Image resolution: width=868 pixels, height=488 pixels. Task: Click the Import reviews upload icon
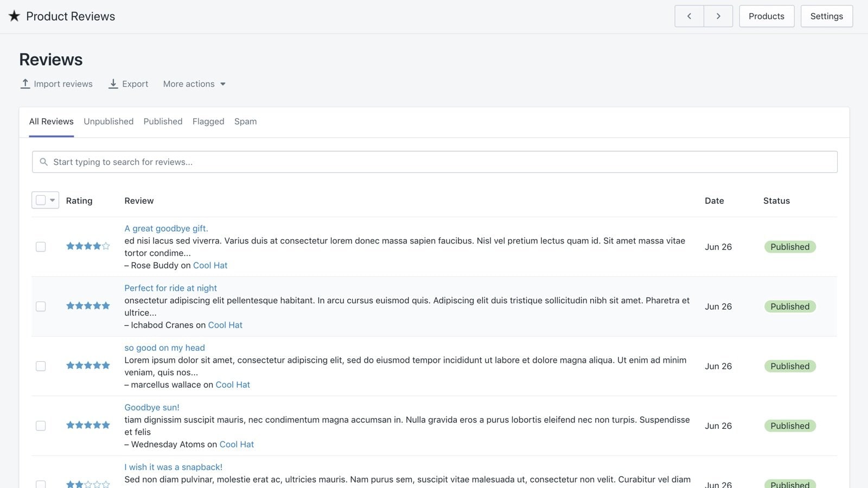[25, 84]
